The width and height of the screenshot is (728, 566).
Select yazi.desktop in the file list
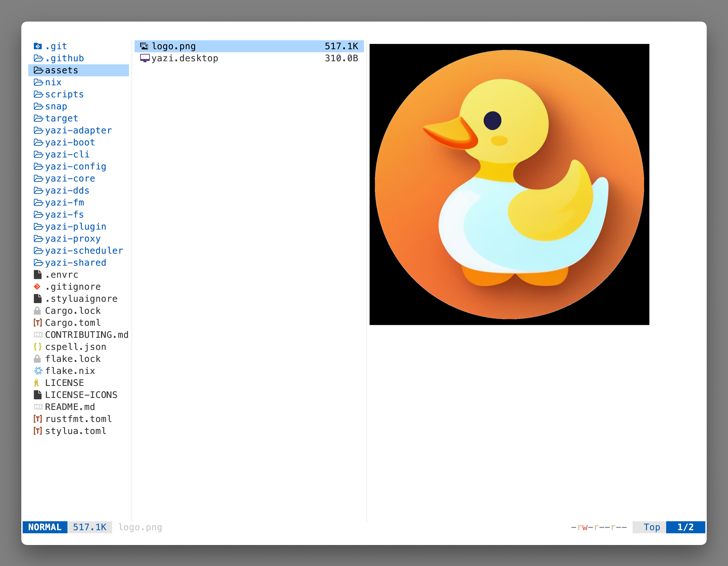(x=185, y=58)
